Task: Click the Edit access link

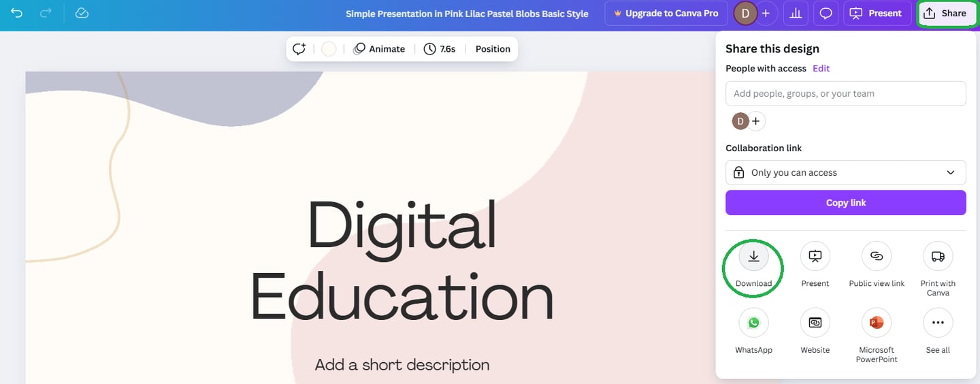Action: coord(821,69)
